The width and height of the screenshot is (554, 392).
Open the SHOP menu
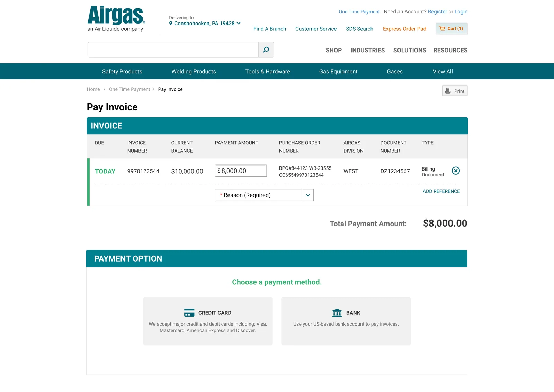tap(334, 50)
